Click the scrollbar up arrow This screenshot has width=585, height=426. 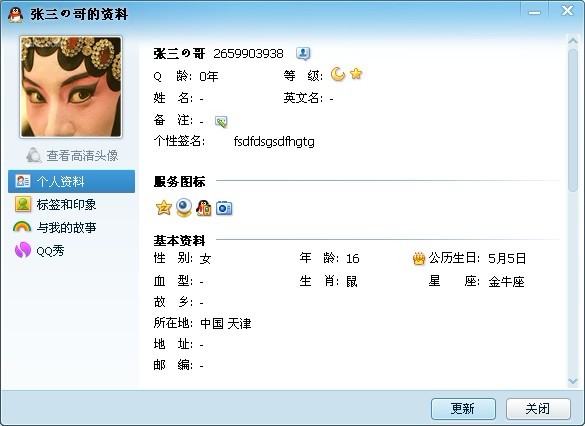click(572, 40)
